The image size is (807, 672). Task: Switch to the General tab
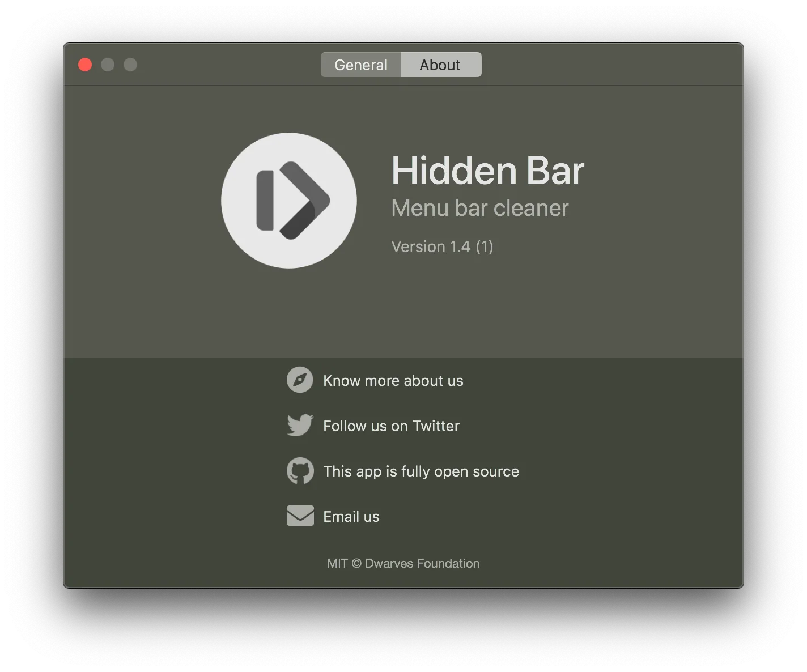[x=361, y=65]
